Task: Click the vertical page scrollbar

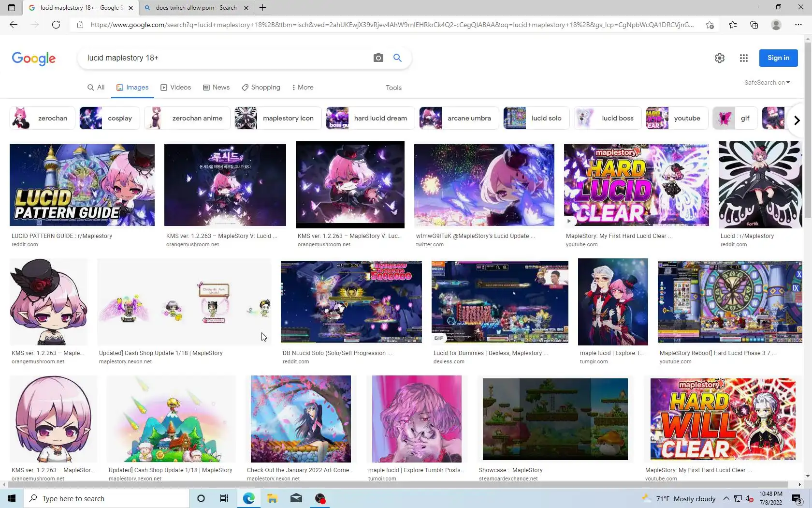Action: pyautogui.click(x=808, y=131)
